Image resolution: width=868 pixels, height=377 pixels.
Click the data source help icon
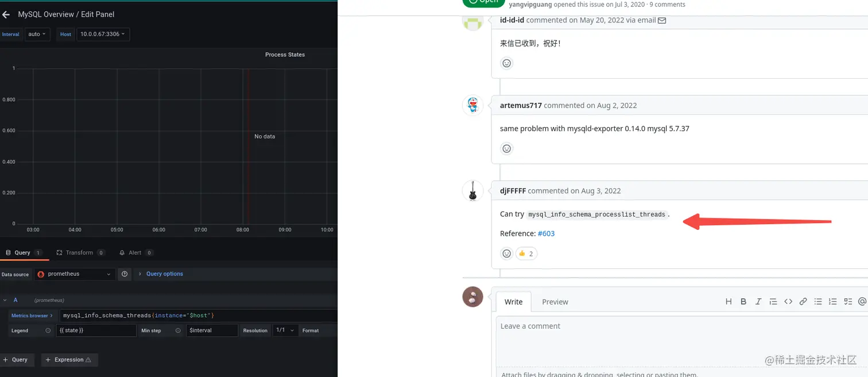point(125,274)
